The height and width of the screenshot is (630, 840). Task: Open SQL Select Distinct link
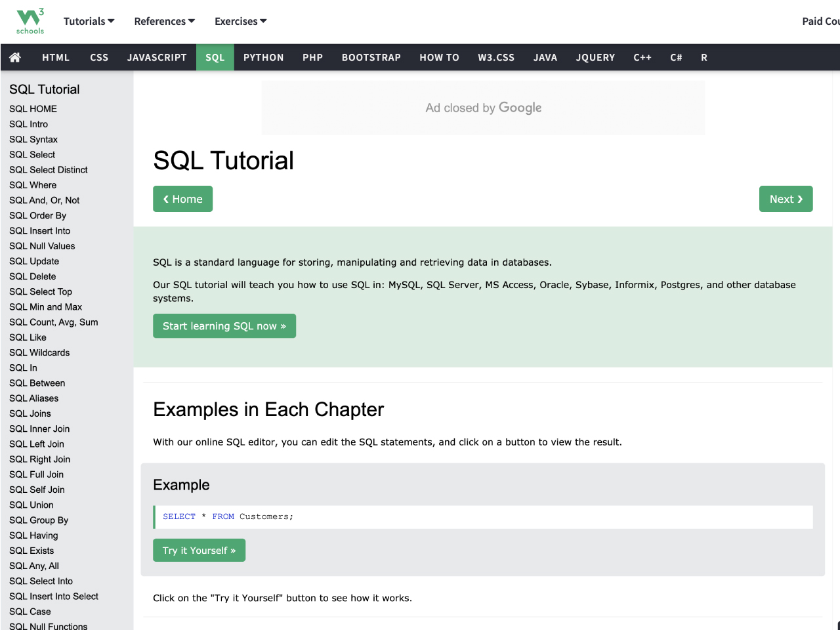[49, 170]
